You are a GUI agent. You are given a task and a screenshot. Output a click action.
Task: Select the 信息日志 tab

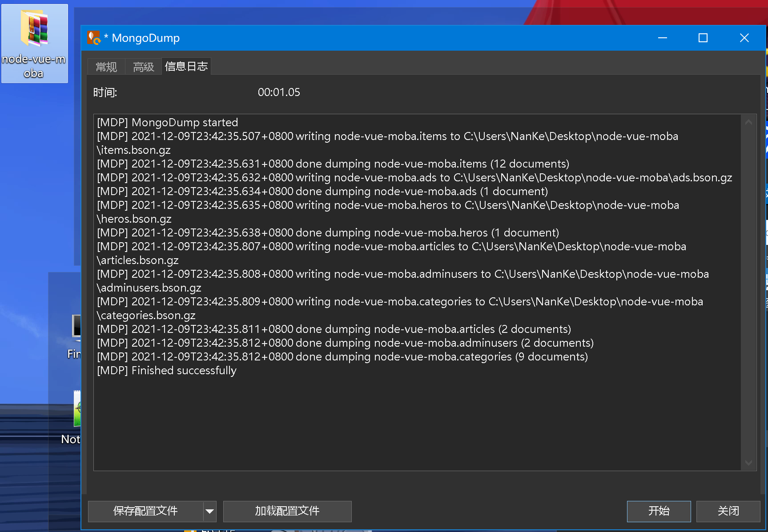click(x=186, y=66)
